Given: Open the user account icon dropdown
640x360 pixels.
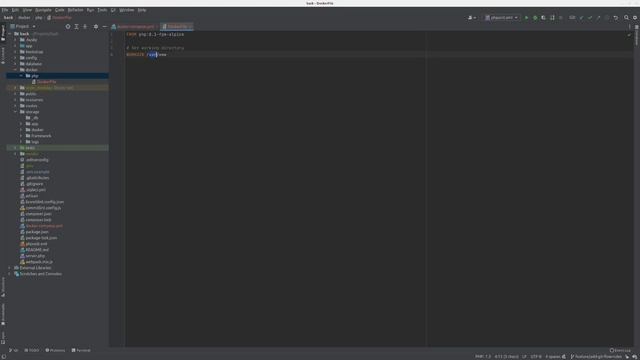Looking at the screenshot, I should click(471, 18).
